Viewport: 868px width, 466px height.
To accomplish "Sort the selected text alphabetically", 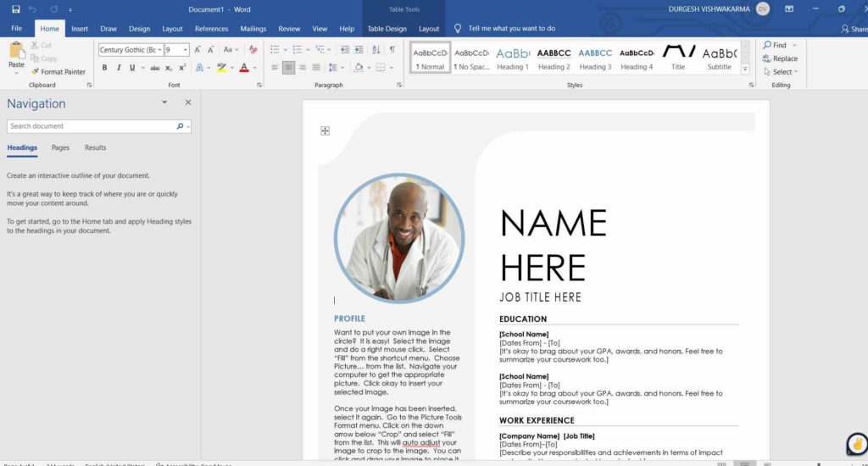I will (x=376, y=50).
